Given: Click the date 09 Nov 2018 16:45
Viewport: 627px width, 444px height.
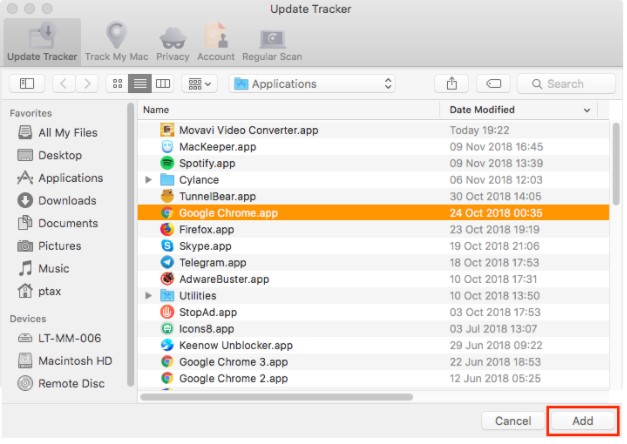Looking at the screenshot, I should coord(496,147).
